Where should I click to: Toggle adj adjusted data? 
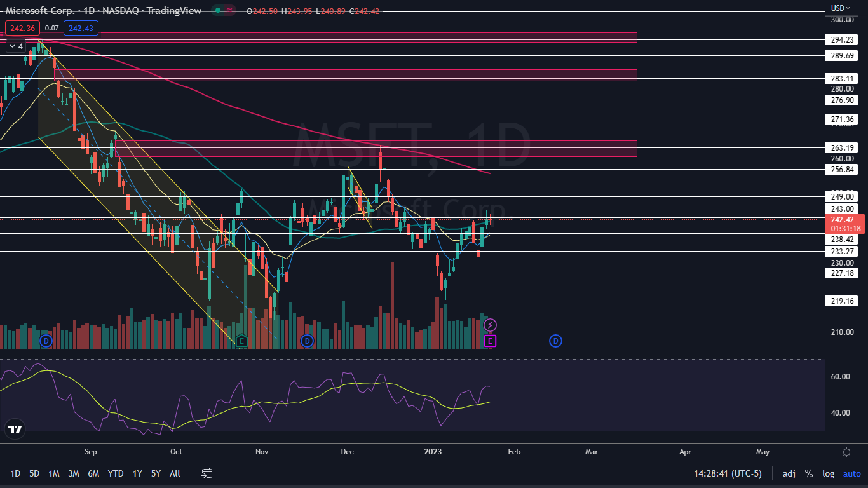pyautogui.click(x=789, y=473)
